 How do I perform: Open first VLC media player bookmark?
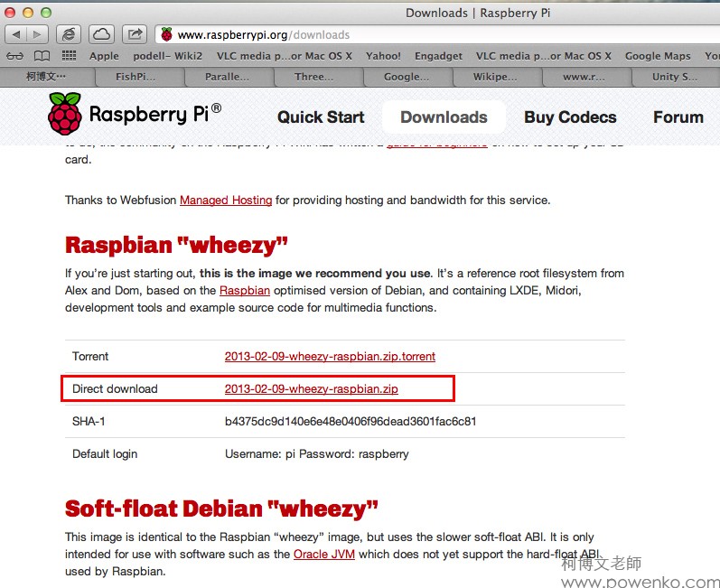[x=285, y=56]
